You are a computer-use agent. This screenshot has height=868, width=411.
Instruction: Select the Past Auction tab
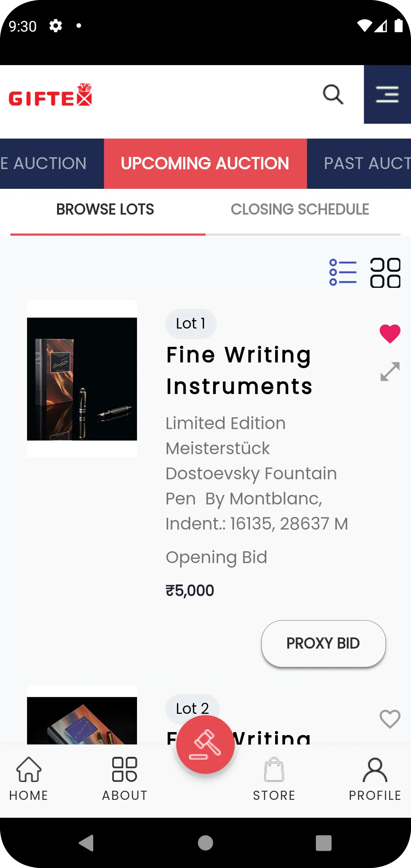(x=359, y=164)
